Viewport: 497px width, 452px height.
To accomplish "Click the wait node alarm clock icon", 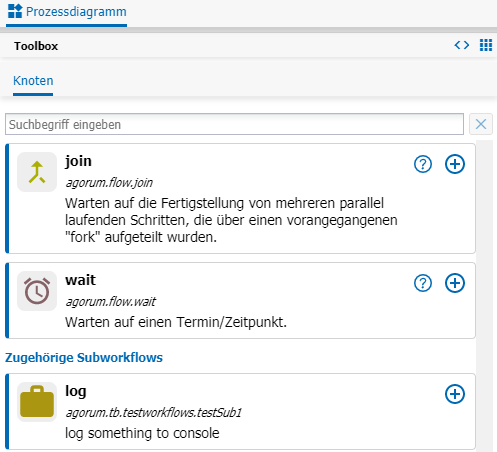I will point(37,291).
